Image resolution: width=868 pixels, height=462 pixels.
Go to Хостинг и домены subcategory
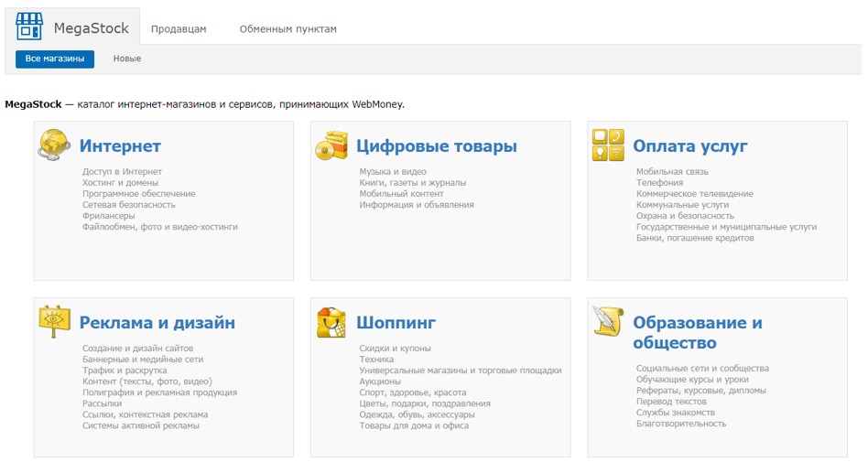point(120,183)
